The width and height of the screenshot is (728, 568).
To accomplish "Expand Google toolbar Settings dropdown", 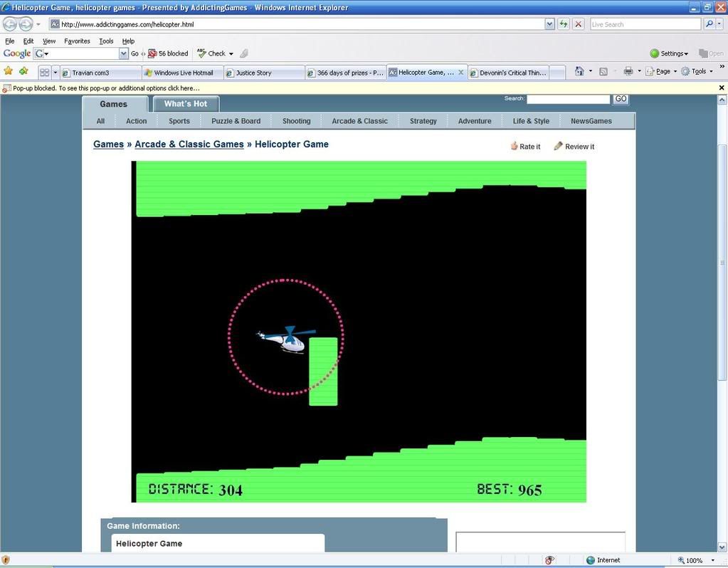I will point(669,53).
